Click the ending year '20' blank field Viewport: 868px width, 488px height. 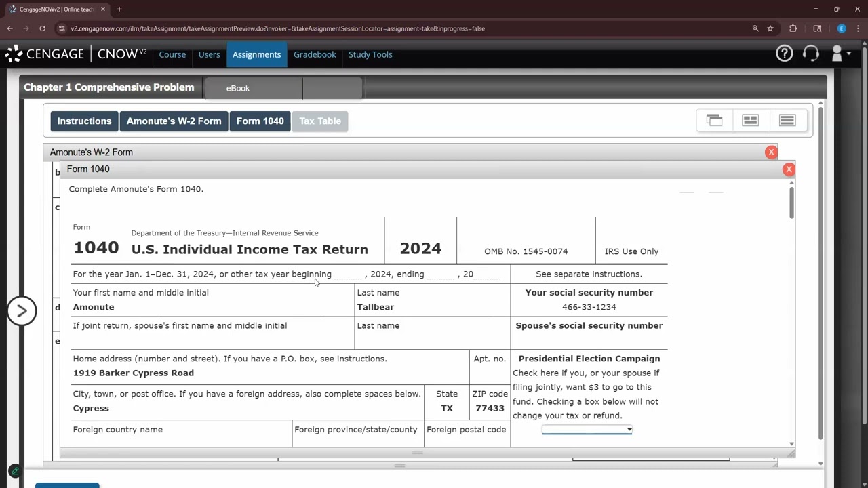point(488,274)
